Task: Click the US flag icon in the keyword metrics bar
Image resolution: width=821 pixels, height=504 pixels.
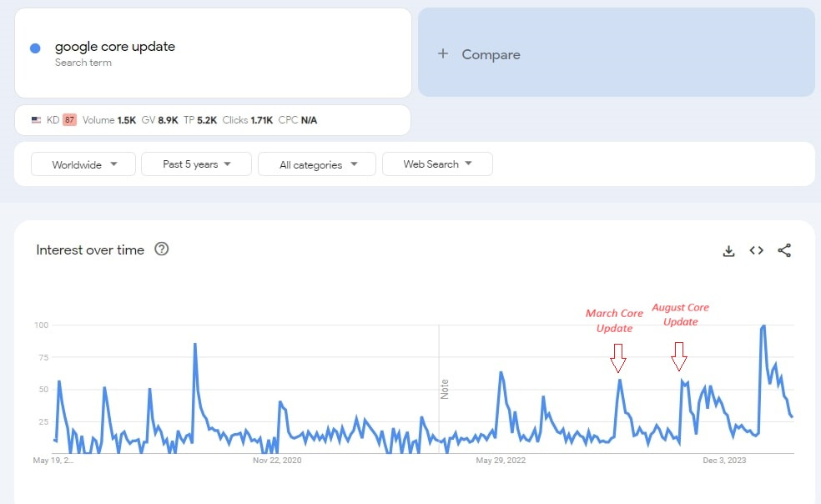Action: (x=36, y=120)
